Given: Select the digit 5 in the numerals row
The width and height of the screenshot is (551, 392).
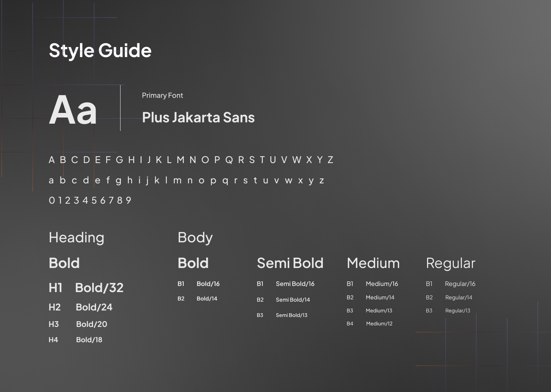Looking at the screenshot, I should pyautogui.click(x=94, y=200).
